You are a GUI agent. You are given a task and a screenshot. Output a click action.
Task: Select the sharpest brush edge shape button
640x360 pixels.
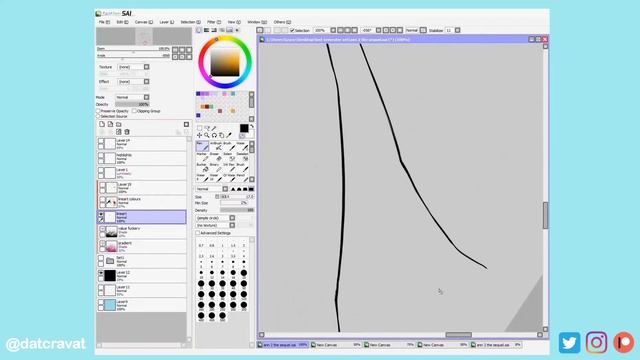pos(251,189)
